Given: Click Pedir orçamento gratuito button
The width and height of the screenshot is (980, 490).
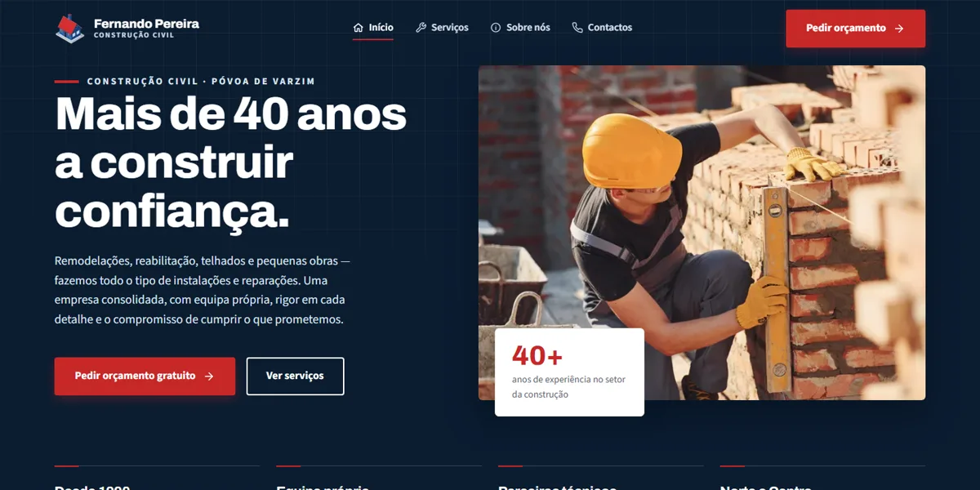Looking at the screenshot, I should (145, 376).
